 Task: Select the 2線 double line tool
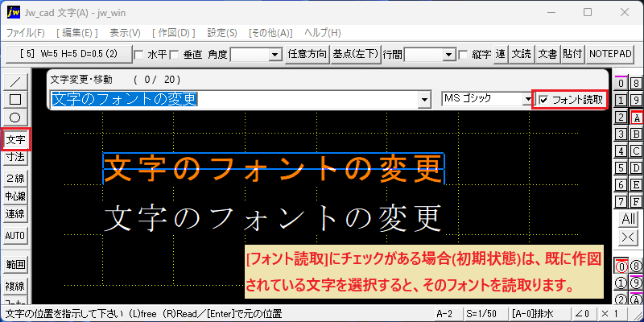[15, 178]
